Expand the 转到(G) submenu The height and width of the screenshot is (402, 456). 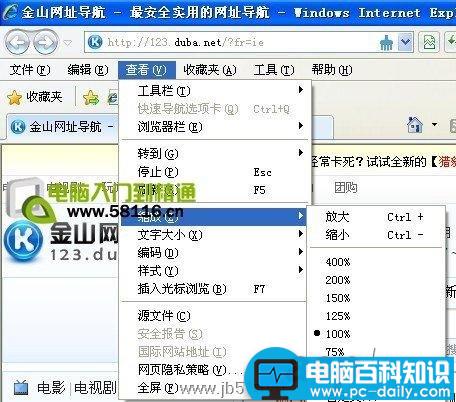tap(214, 154)
